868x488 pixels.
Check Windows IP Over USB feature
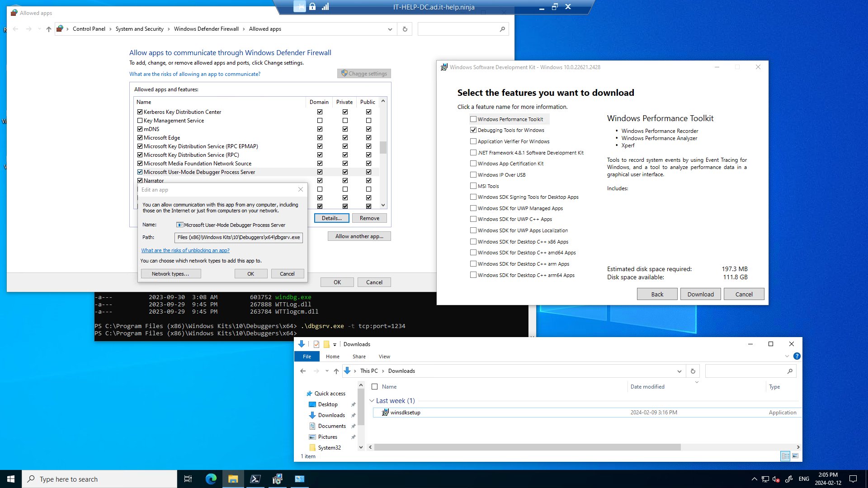pyautogui.click(x=473, y=175)
